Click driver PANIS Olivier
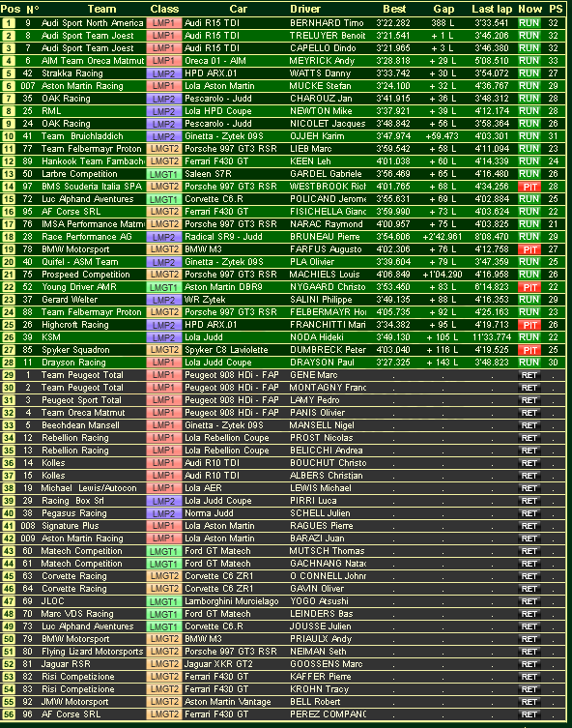The width and height of the screenshot is (572, 728). pos(317,412)
